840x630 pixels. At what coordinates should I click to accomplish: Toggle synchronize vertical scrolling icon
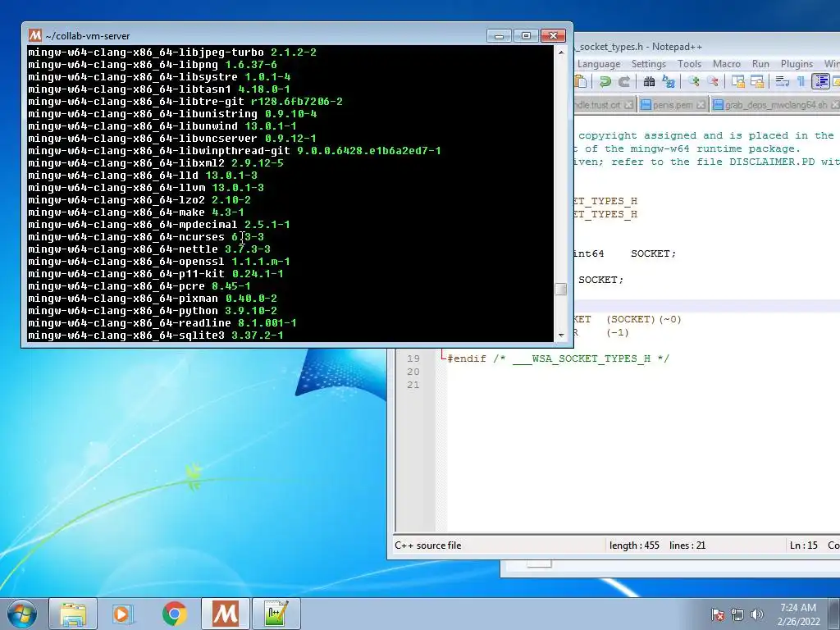738,81
